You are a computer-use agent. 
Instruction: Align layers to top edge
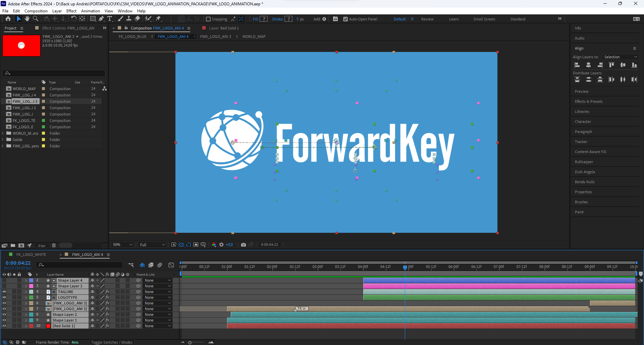(x=611, y=65)
